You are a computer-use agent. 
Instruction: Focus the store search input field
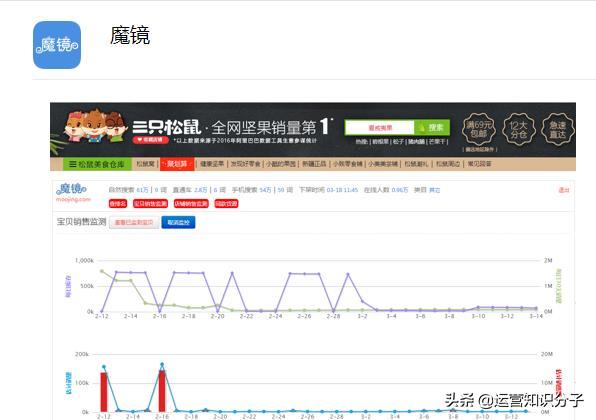coord(379,128)
